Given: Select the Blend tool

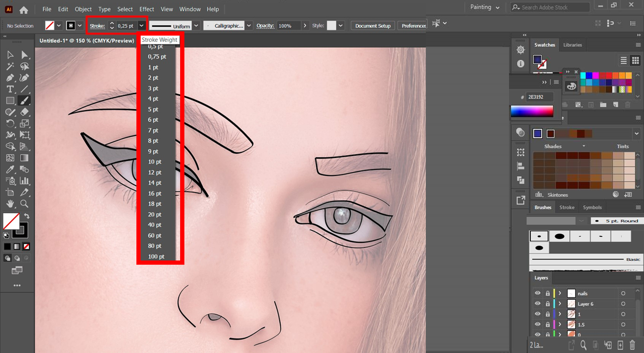Looking at the screenshot, I should point(24,169).
